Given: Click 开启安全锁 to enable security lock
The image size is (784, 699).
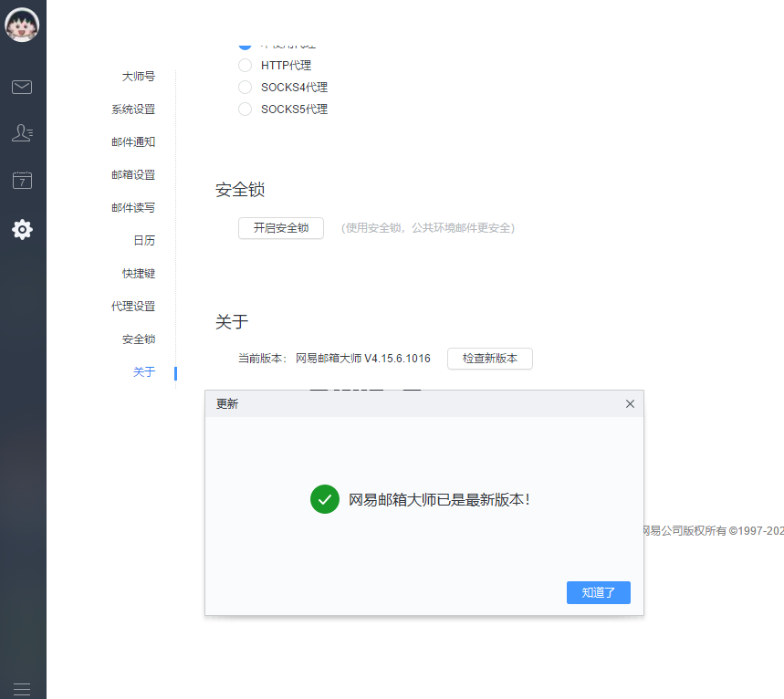Looking at the screenshot, I should [x=280, y=228].
